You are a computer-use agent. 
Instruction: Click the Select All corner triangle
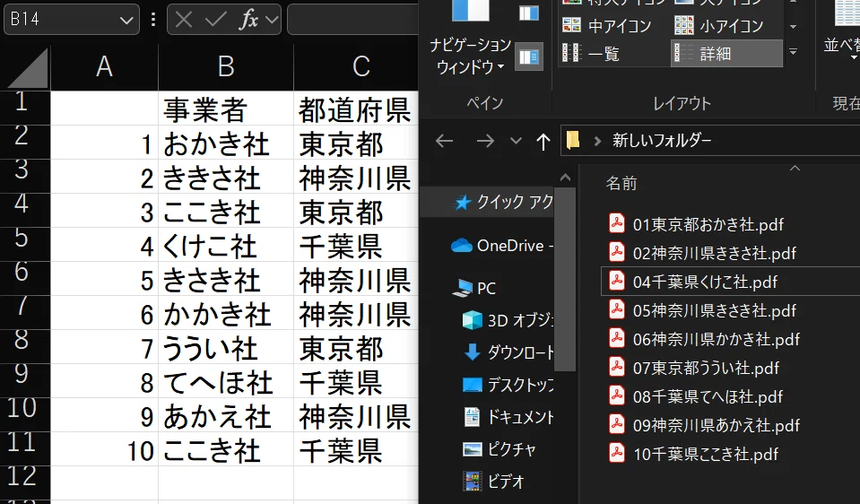28,68
